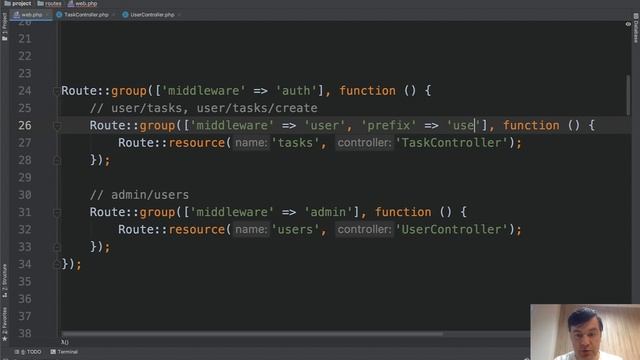Screen dimensions: 640x360
Task: Click the 'tasks' string on line 27
Action: pyautogui.click(x=296, y=143)
